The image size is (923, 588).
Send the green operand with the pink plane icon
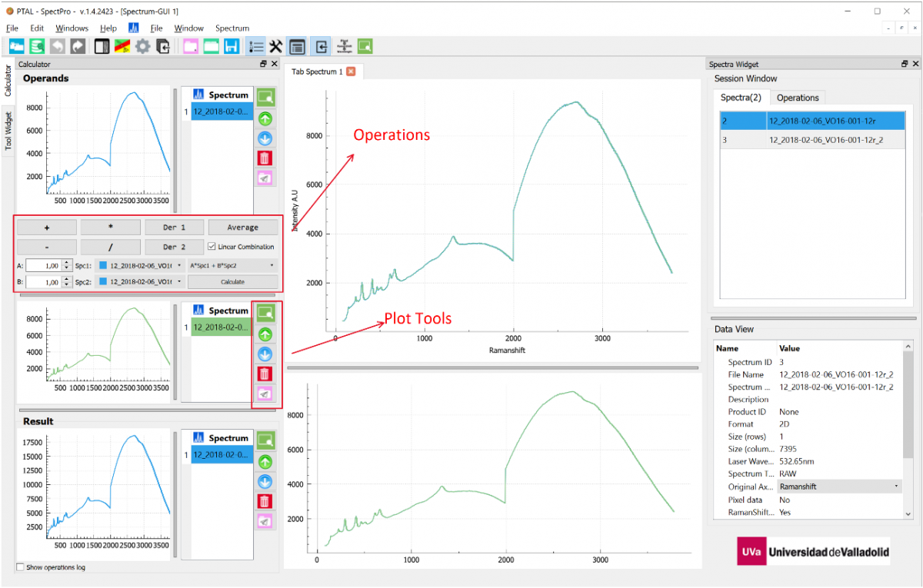tap(265, 394)
